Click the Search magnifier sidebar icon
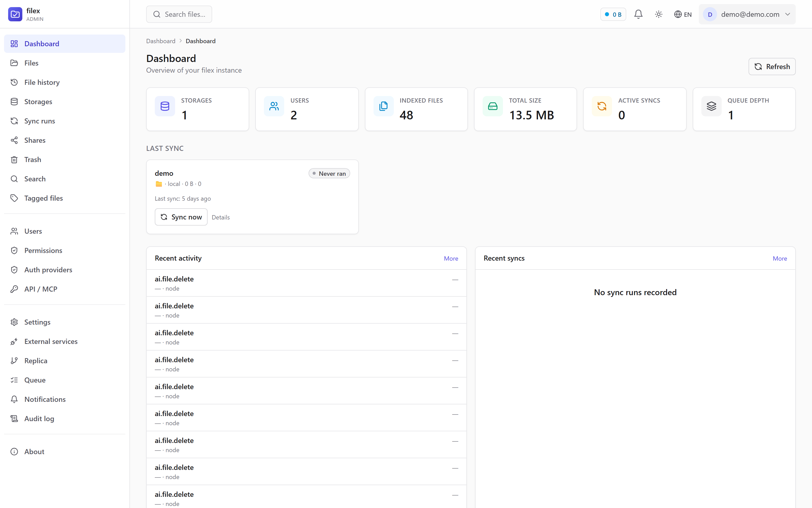The width and height of the screenshot is (812, 508). [x=14, y=179]
